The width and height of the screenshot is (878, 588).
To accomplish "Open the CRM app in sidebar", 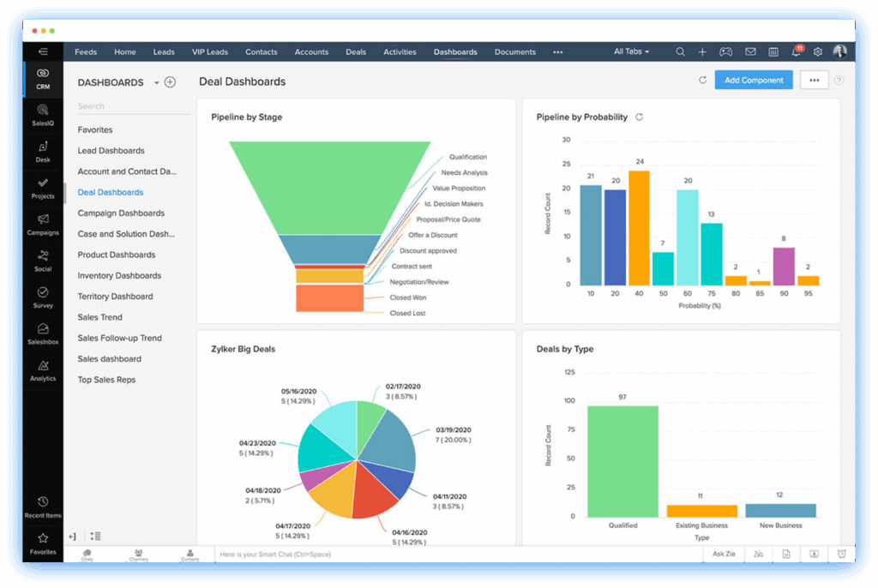I will click(x=43, y=79).
